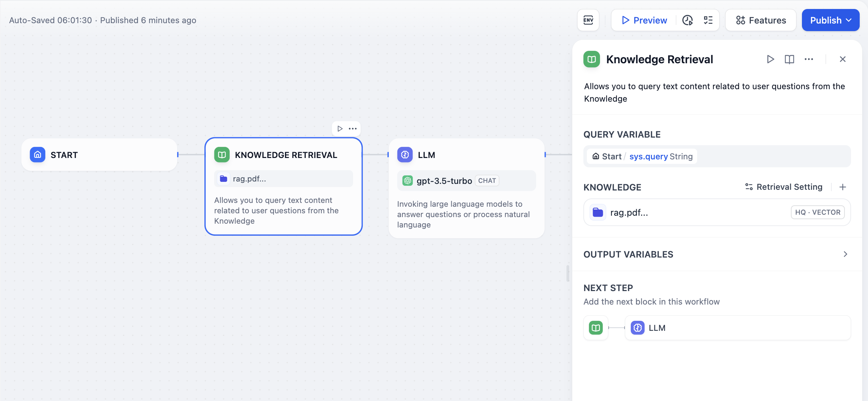
Task: Open the help book icon in panel header
Action: [789, 59]
